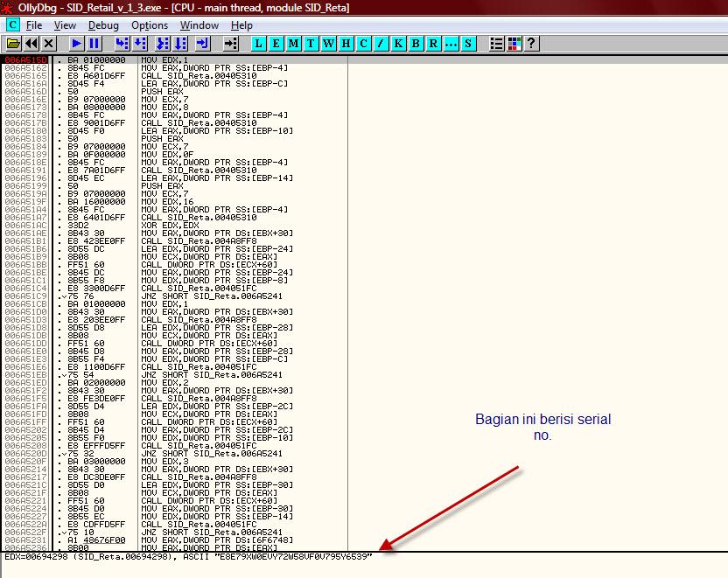Select hex bytes E8 423EE0FF
728x578 pixels.
(96, 240)
